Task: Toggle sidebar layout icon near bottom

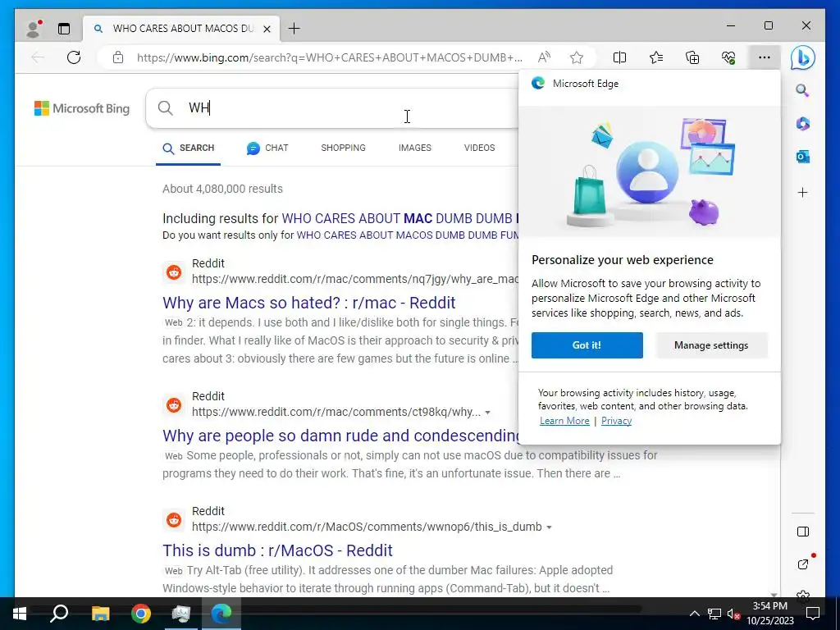Action: click(802, 532)
